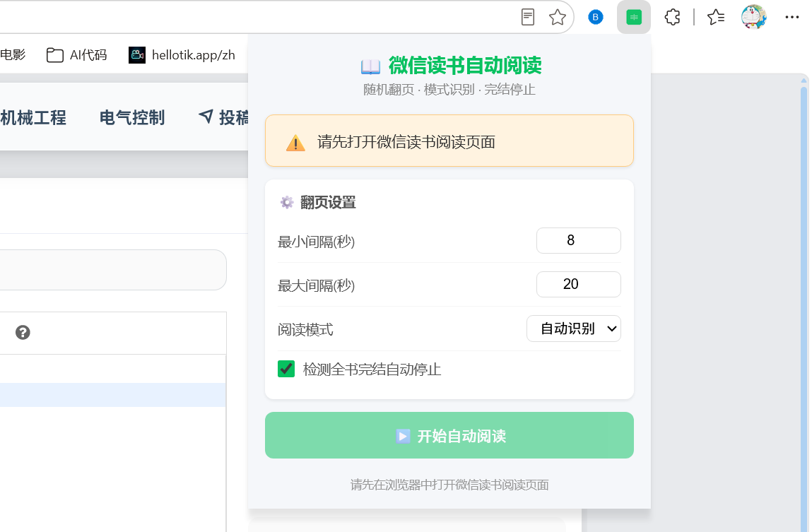Click the question mark help icon
This screenshot has height=532, width=812.
click(x=23, y=332)
